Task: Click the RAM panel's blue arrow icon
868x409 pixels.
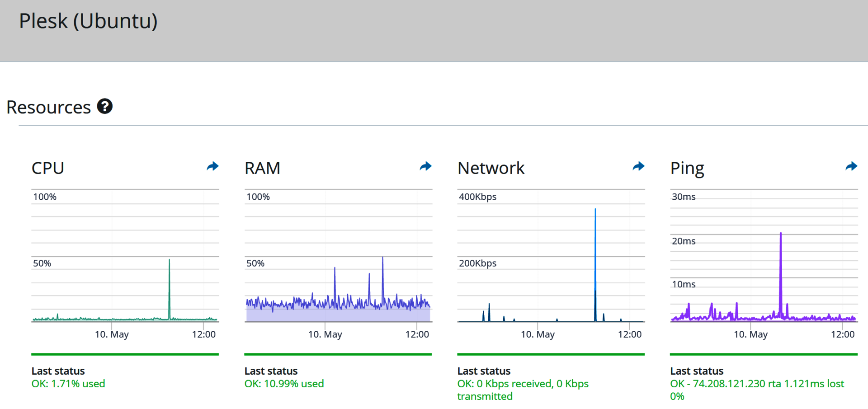Action: [425, 167]
